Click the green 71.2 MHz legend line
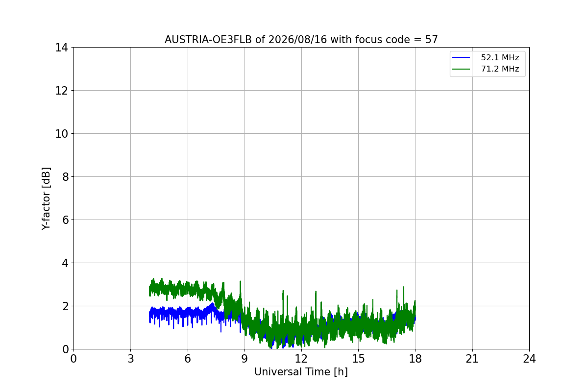The image size is (588, 392). click(x=461, y=69)
